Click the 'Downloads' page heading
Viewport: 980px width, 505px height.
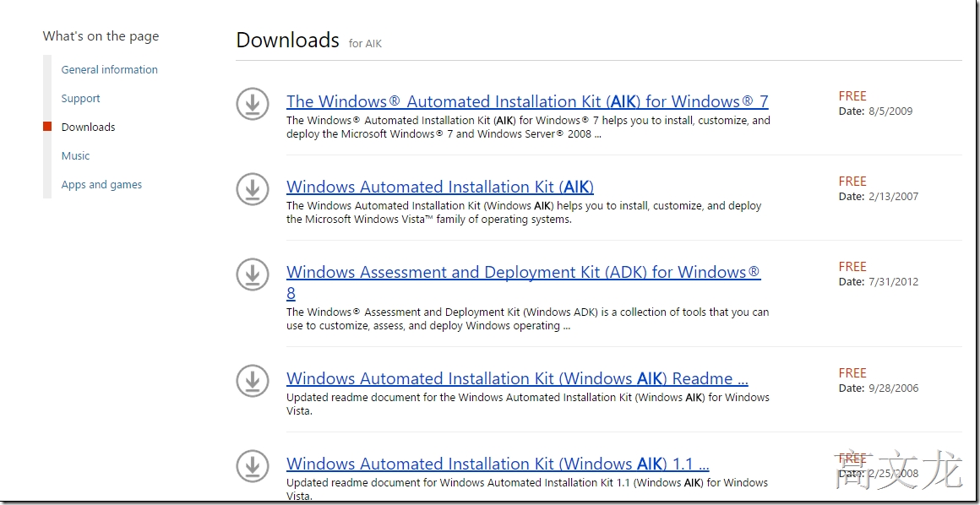[x=287, y=40]
